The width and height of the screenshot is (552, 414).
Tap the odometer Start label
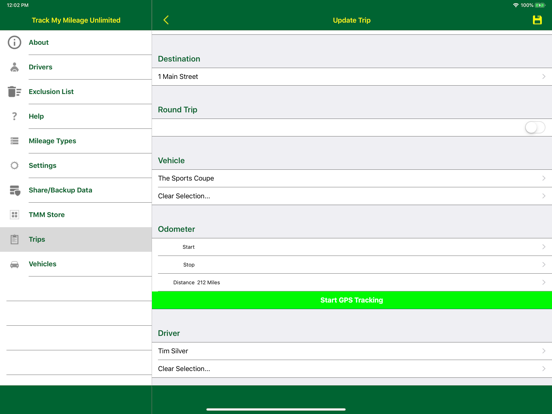(x=188, y=247)
